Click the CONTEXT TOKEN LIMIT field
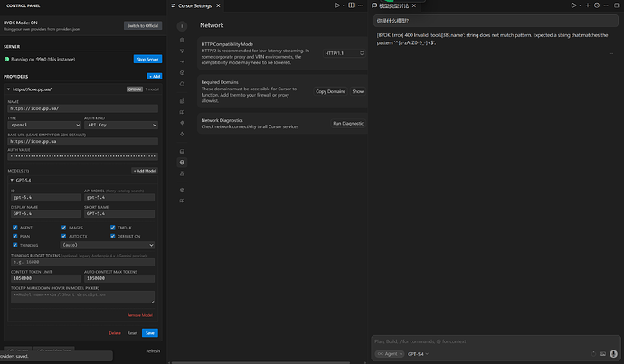624x364 pixels. tap(46, 278)
